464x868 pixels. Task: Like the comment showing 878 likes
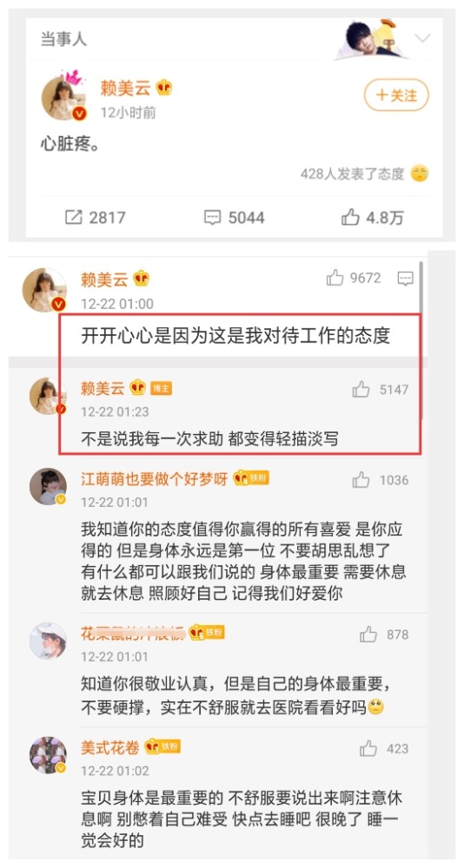click(368, 634)
